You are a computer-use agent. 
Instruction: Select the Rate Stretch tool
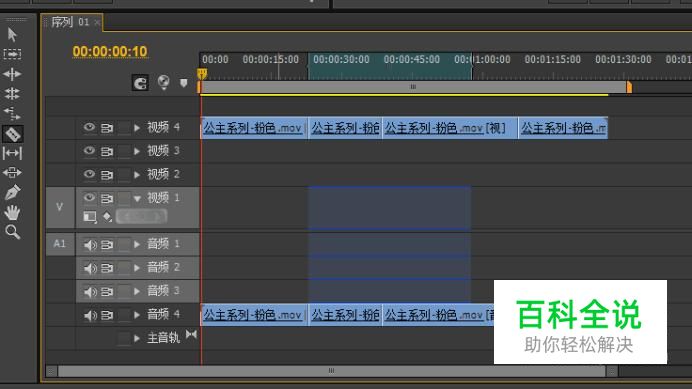(12, 113)
